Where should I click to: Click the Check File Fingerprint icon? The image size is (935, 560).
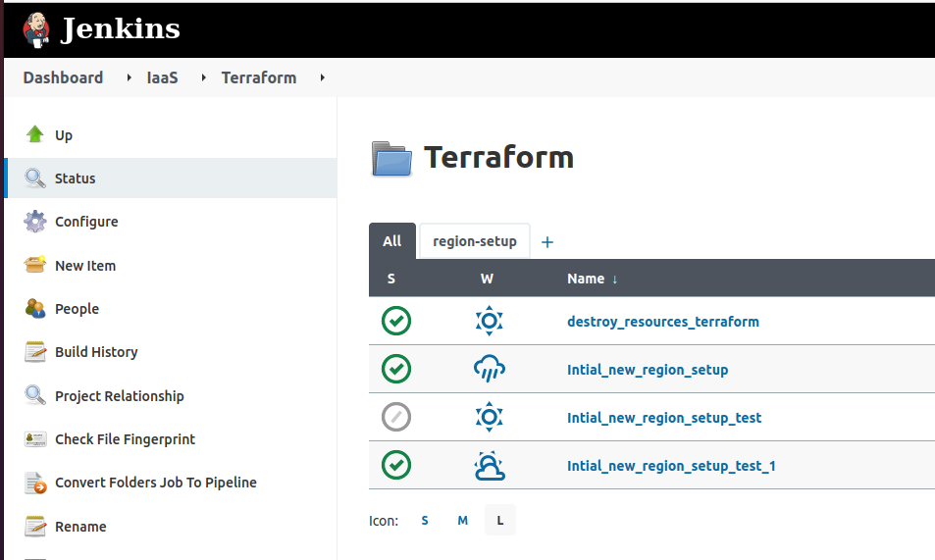coord(35,439)
